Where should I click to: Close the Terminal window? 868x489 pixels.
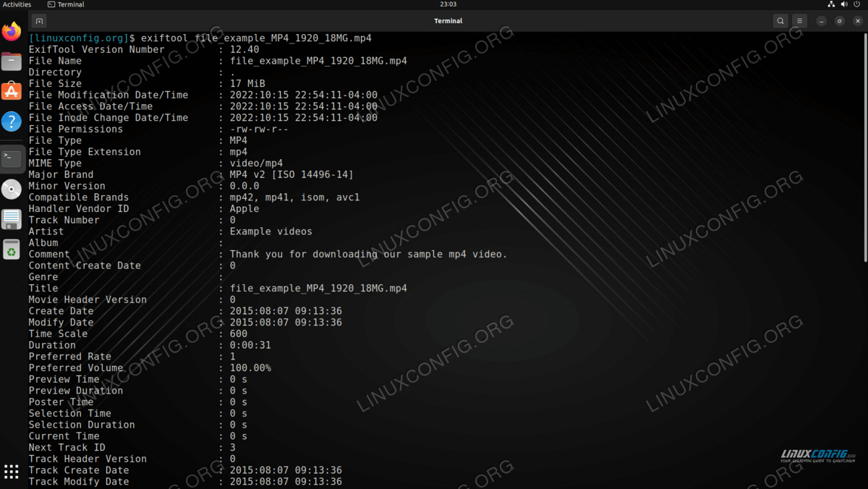pyautogui.click(x=857, y=21)
